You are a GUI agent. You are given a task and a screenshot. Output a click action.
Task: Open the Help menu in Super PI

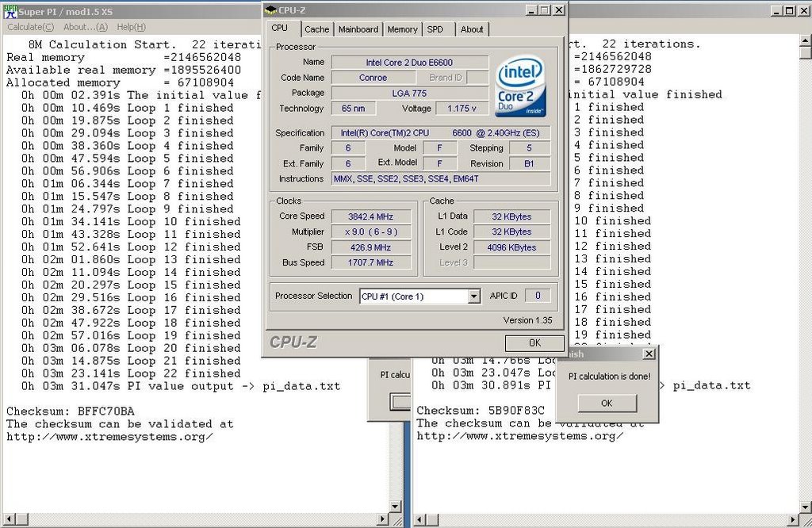(x=131, y=27)
